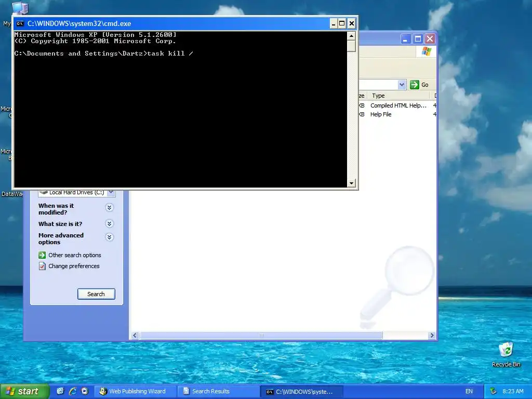
Task: Click the EN language indicator
Action: pyautogui.click(x=469, y=392)
